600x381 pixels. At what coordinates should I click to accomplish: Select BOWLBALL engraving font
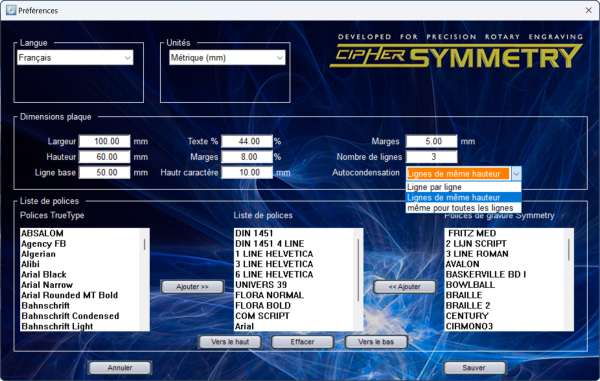(504, 285)
